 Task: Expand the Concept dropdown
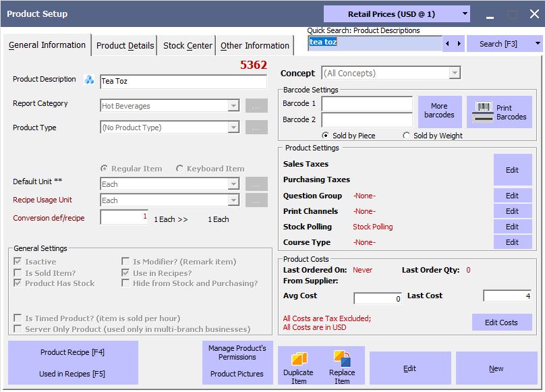click(x=455, y=73)
